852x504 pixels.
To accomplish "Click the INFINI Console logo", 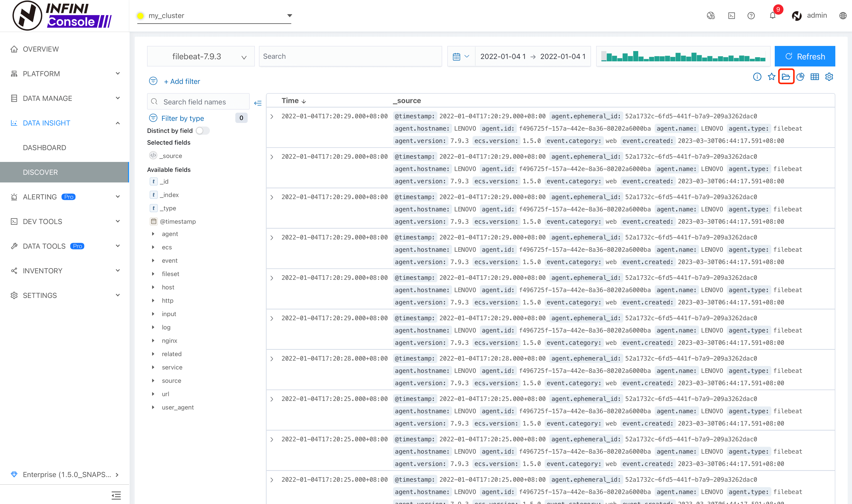I will (x=62, y=16).
